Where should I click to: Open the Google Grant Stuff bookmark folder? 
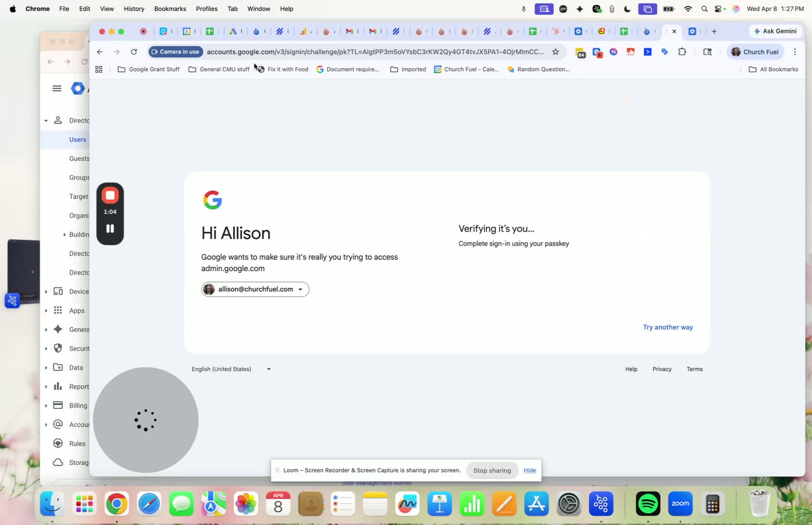tap(148, 69)
